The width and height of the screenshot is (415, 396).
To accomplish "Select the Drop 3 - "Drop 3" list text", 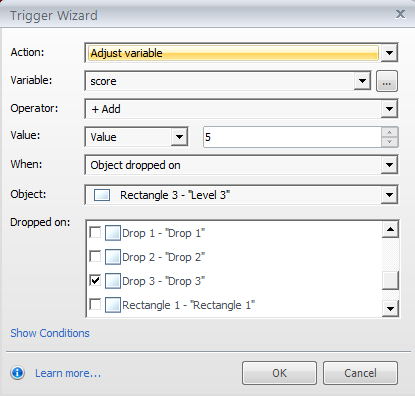I will point(164,281).
